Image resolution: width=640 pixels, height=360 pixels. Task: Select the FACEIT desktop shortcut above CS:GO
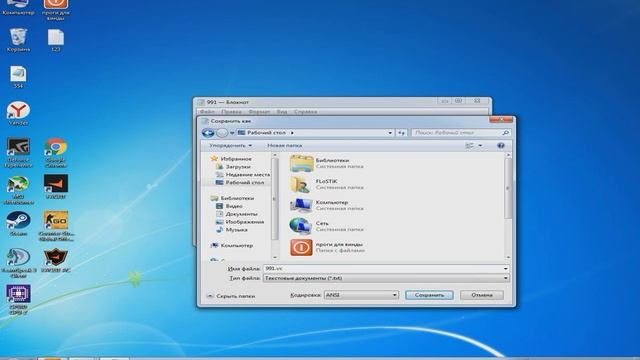[56, 187]
